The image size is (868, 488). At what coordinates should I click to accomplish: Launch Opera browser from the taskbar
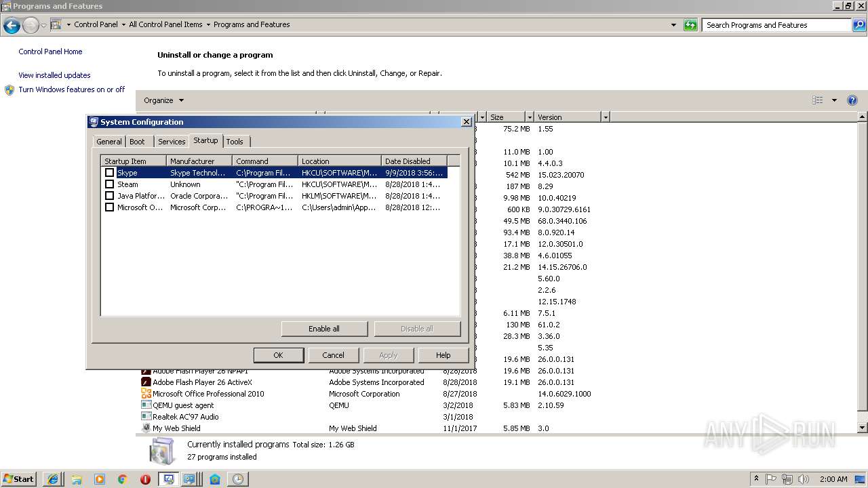point(145,479)
